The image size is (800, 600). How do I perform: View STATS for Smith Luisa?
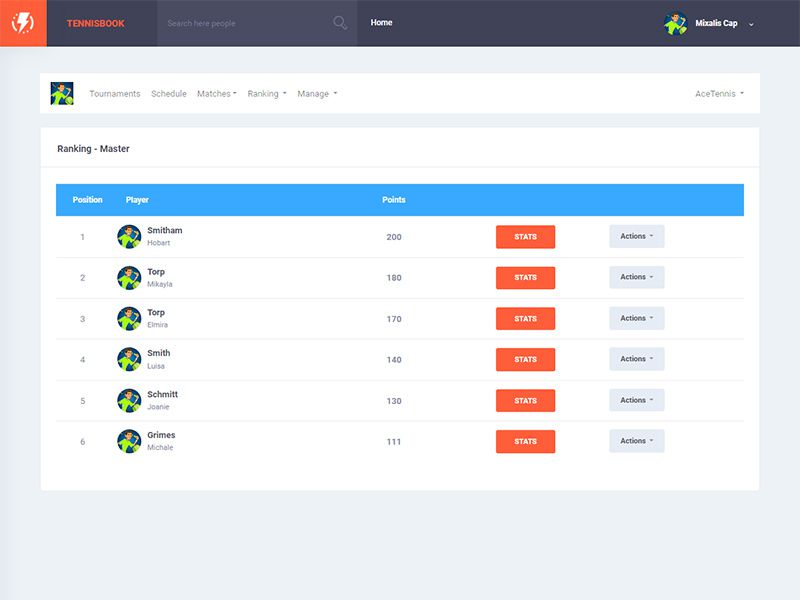pos(526,359)
